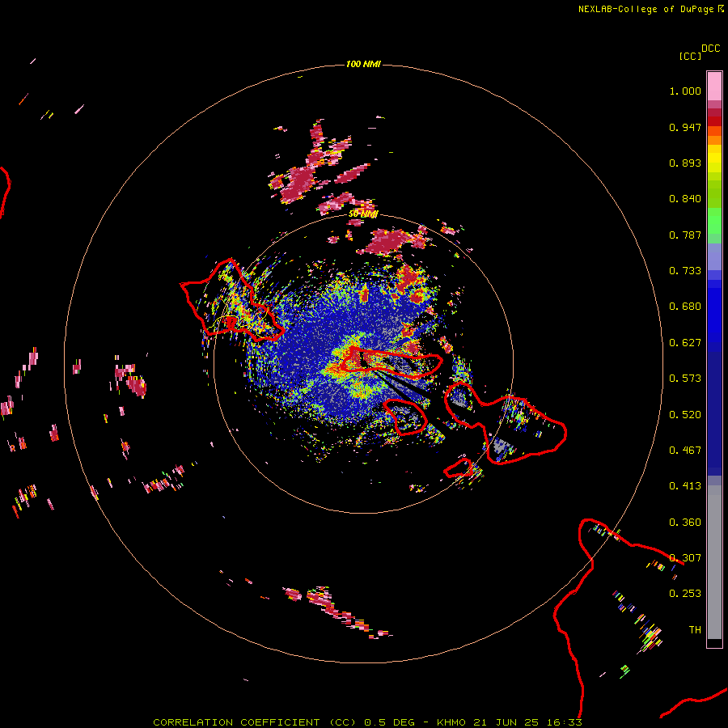Click the 1.000 color scale value
Screen dimensions: 728x728
pyautogui.click(x=685, y=91)
